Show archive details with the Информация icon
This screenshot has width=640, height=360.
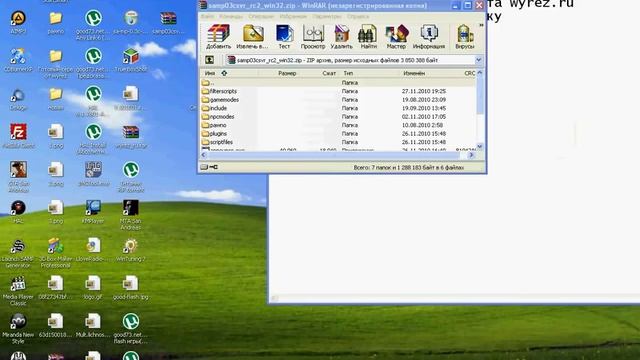tap(429, 37)
